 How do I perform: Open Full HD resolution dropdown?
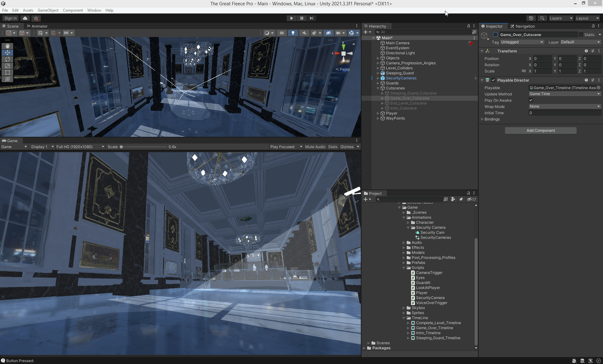80,147
